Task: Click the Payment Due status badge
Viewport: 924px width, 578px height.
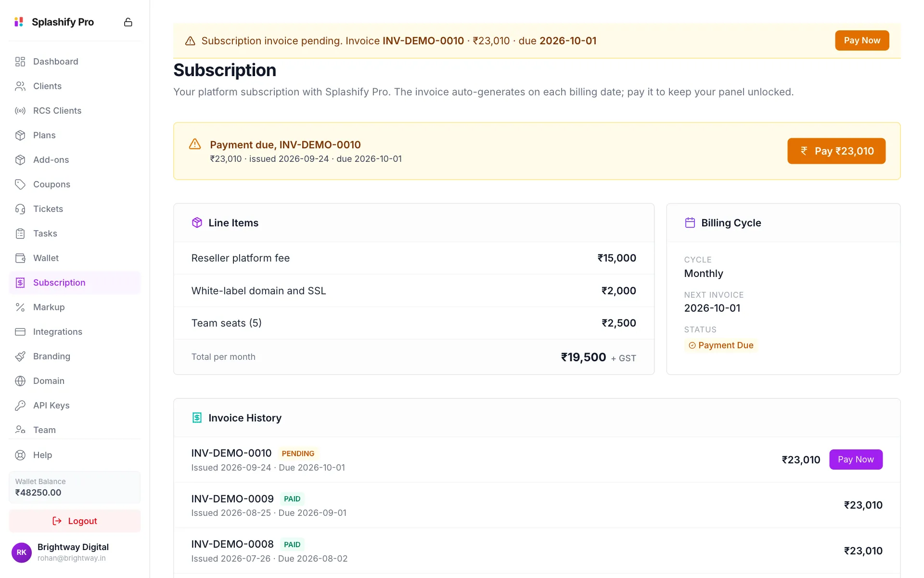Action: [721, 345]
